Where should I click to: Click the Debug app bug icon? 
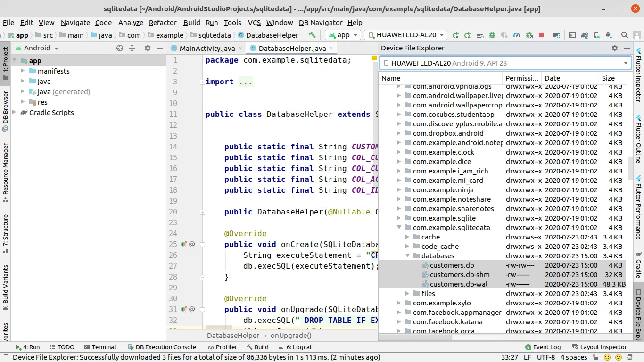click(492, 35)
